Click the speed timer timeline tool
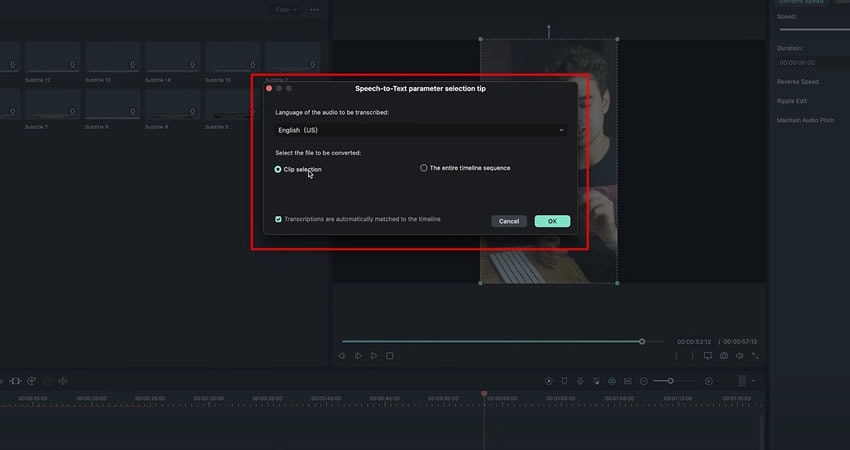The image size is (850, 450). [x=31, y=381]
